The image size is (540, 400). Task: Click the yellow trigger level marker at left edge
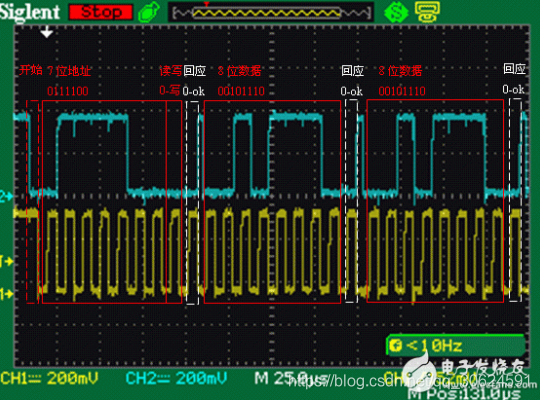7,261
